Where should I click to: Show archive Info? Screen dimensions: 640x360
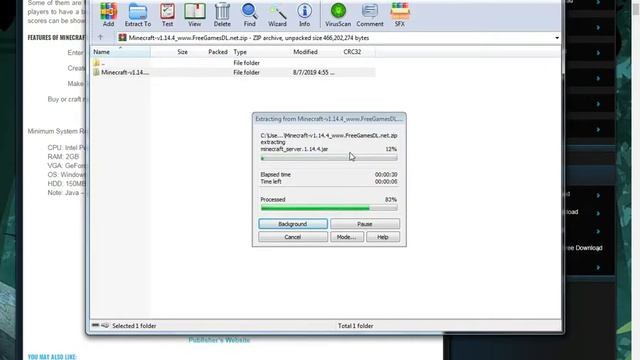click(304, 15)
